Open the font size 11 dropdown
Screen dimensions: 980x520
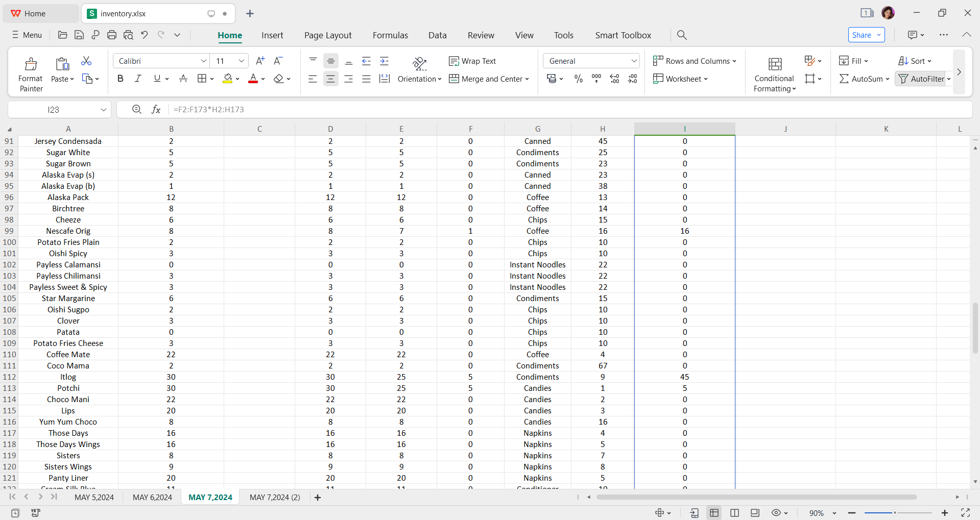pyautogui.click(x=242, y=61)
